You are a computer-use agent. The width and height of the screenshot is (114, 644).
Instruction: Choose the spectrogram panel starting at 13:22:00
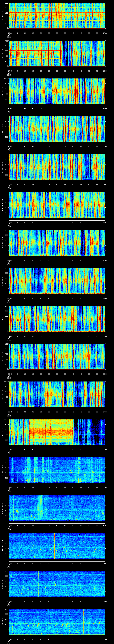point(57,243)
